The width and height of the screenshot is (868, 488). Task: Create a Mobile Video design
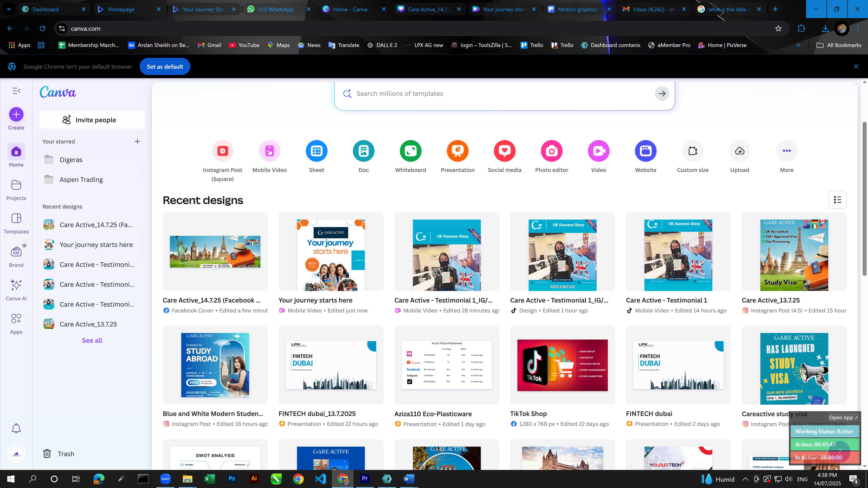(270, 157)
